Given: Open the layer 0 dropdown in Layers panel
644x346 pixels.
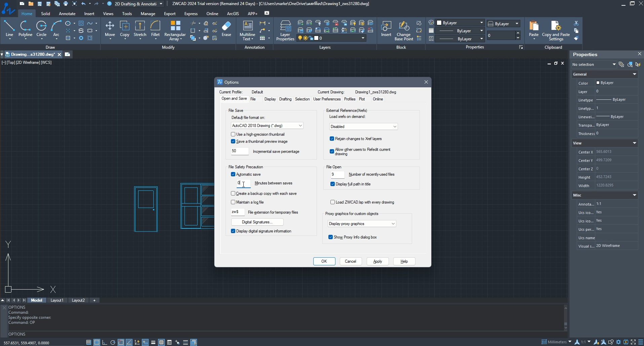Looking at the screenshot, I should coord(331,38).
